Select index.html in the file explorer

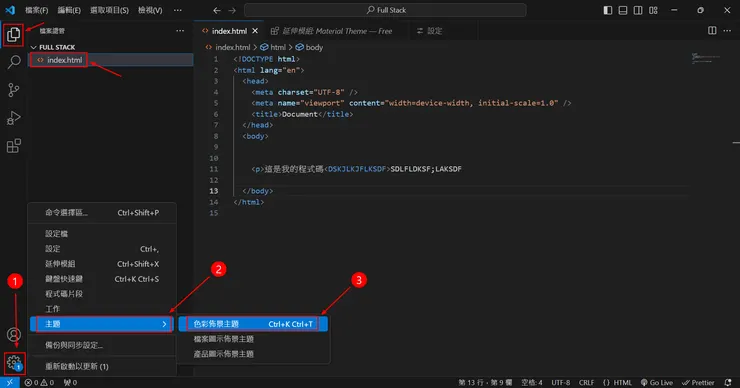pyautogui.click(x=111, y=60)
